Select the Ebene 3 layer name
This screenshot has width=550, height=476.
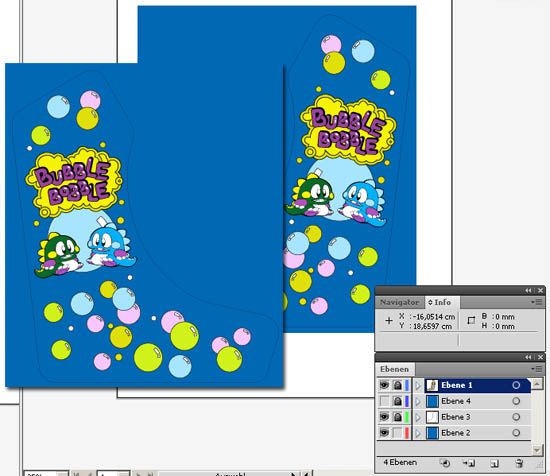pos(456,417)
